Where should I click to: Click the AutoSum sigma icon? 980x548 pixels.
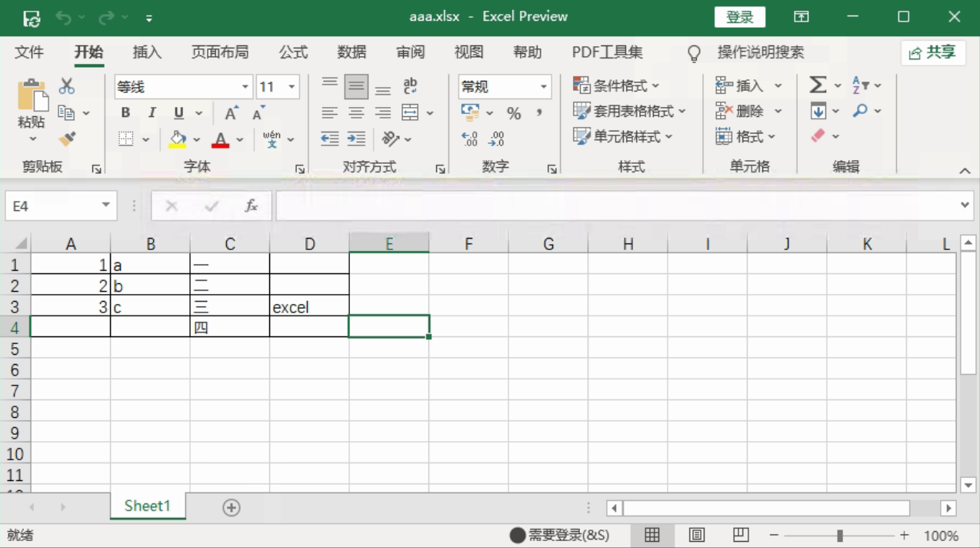click(818, 85)
